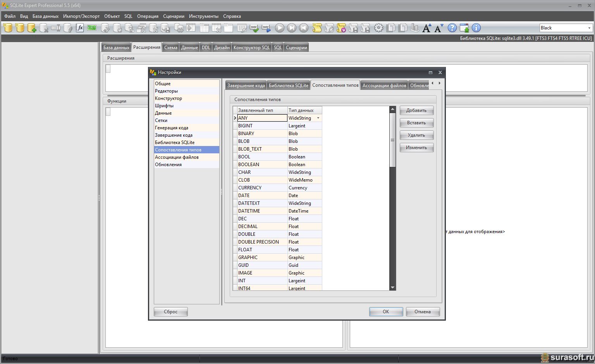Click the decrease font size icon
595x364 pixels.
(x=439, y=28)
